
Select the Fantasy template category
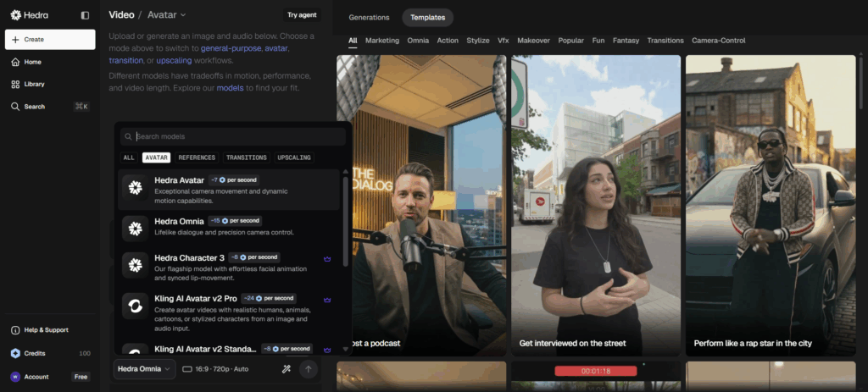click(x=626, y=41)
